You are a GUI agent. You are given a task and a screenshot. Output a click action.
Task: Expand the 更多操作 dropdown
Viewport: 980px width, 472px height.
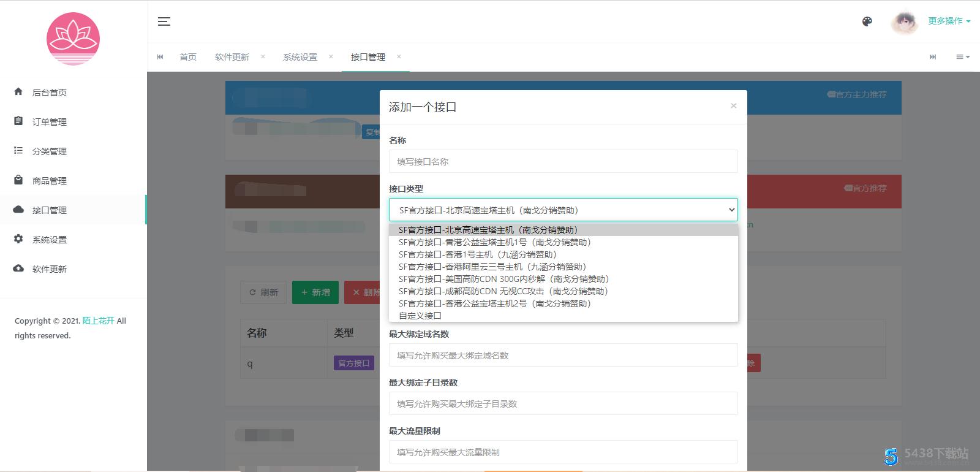coord(949,21)
